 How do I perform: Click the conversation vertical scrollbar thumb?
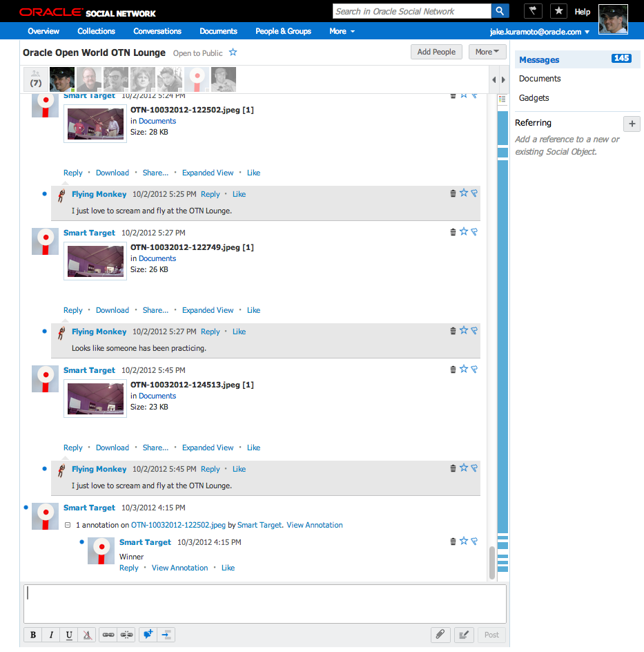click(x=491, y=563)
